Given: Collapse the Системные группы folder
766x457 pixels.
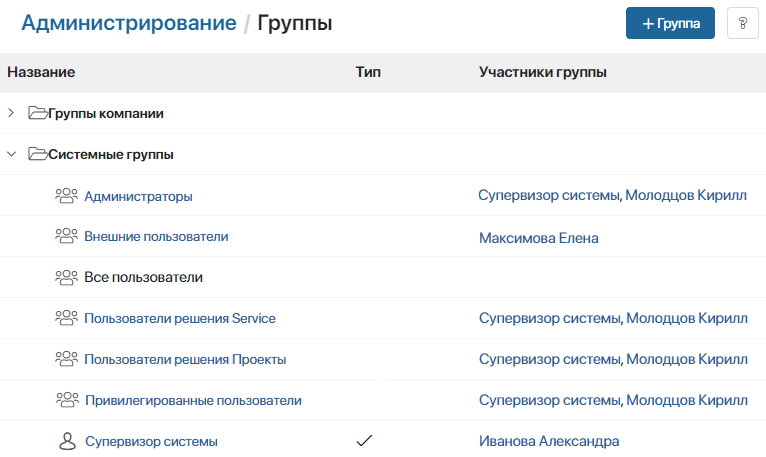Looking at the screenshot, I should click(x=11, y=154).
